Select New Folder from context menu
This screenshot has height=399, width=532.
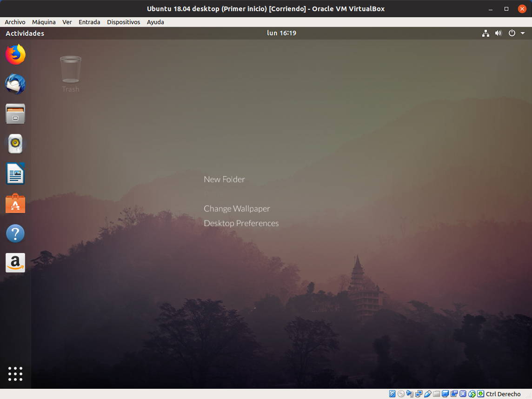224,180
